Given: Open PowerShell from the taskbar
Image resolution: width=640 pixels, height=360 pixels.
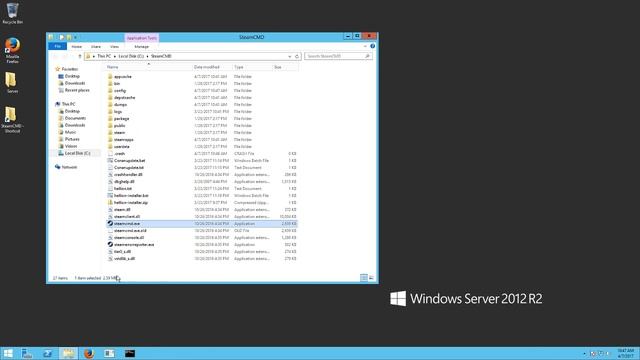Looking at the screenshot, I should click(x=48, y=353).
